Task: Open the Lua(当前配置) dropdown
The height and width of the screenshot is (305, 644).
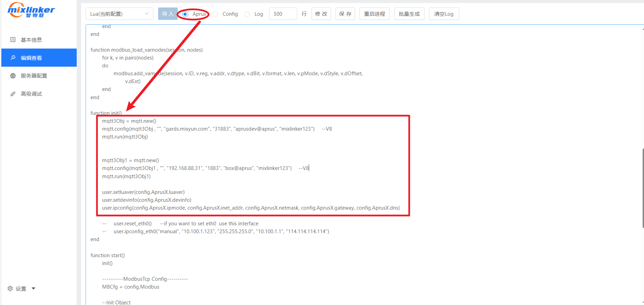Action: click(119, 14)
